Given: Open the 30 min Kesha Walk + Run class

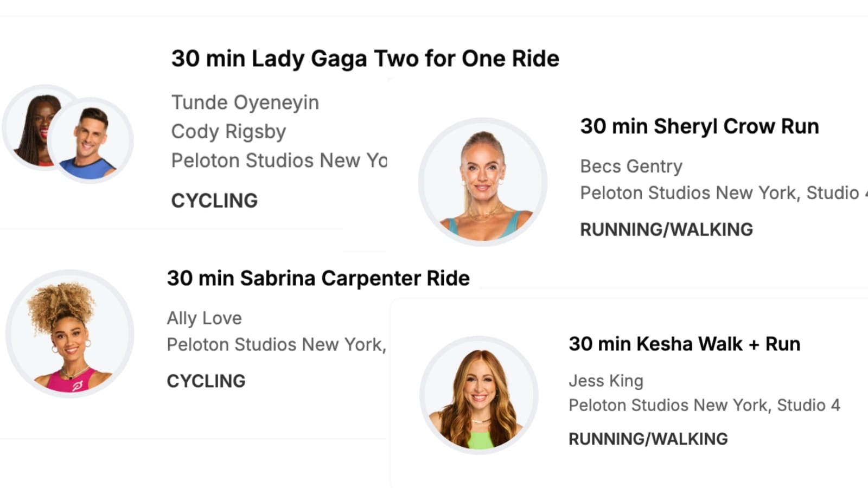Looking at the screenshot, I should [x=684, y=344].
